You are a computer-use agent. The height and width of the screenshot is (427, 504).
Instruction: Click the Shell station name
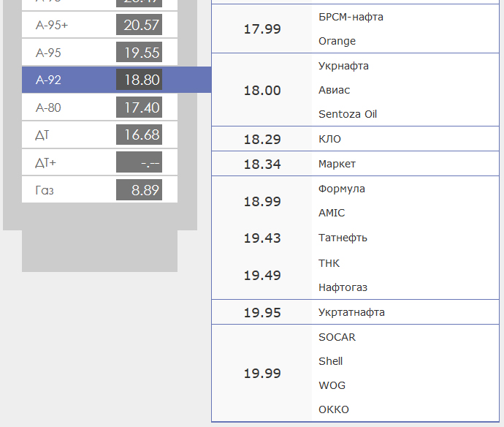(x=330, y=361)
